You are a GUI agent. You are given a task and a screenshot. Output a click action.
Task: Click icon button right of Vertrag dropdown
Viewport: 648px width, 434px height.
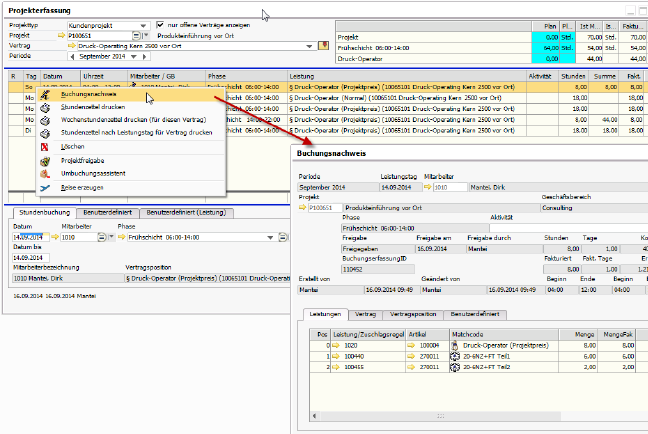323,46
